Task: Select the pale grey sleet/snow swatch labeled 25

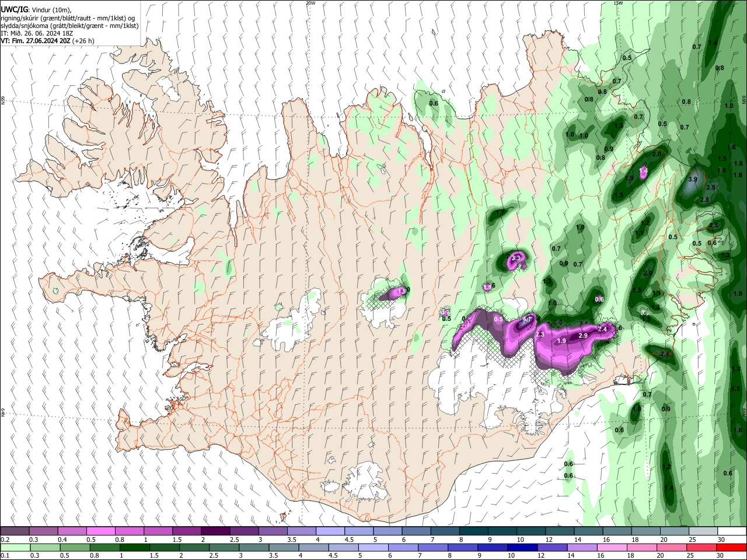Action: [703, 531]
